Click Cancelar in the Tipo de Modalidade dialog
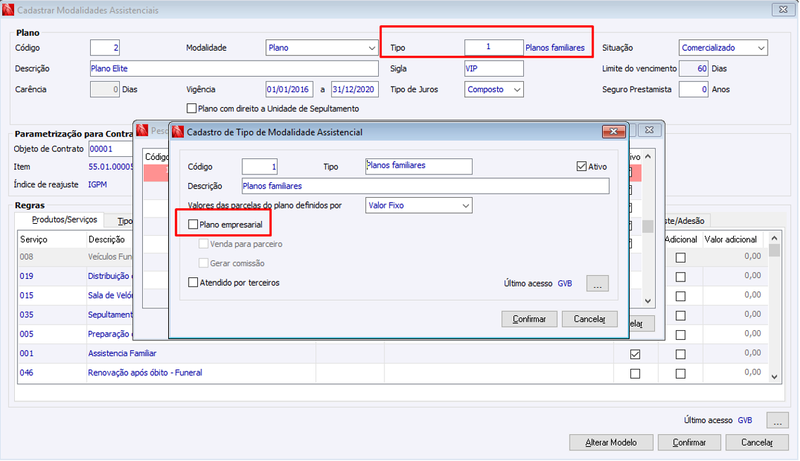 589,319
